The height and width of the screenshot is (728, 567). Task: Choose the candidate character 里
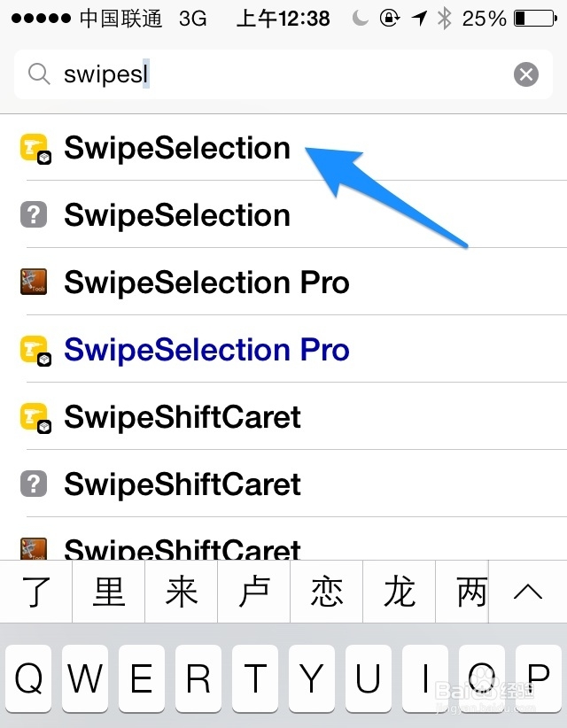point(109,592)
